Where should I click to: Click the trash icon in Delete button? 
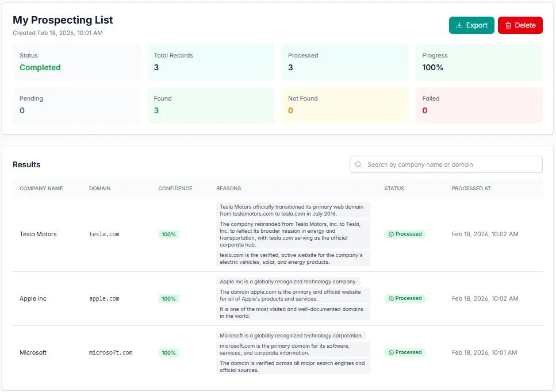point(508,25)
